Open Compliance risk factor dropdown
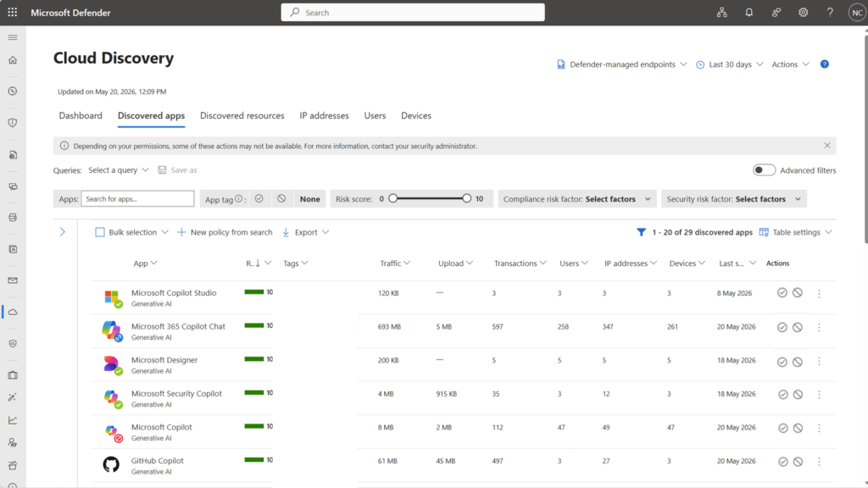 point(576,198)
